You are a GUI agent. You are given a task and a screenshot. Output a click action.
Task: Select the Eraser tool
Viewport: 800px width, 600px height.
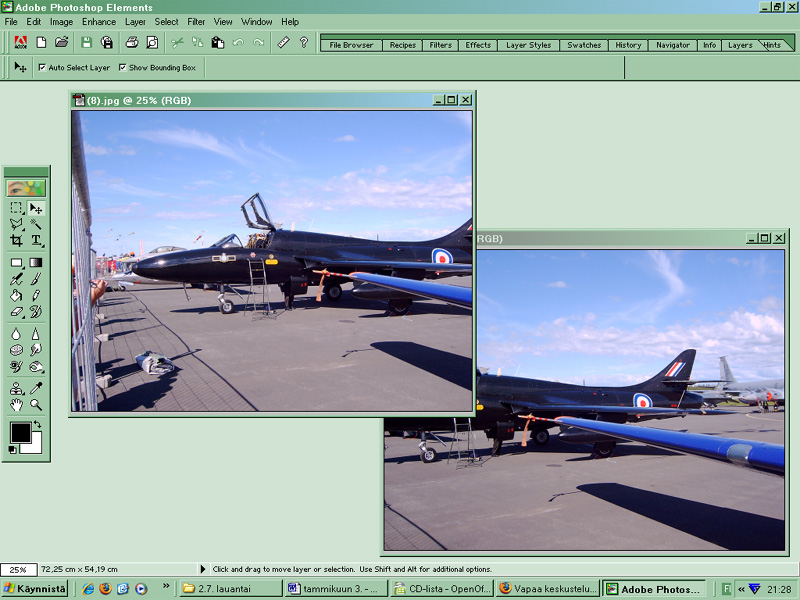coord(16,312)
